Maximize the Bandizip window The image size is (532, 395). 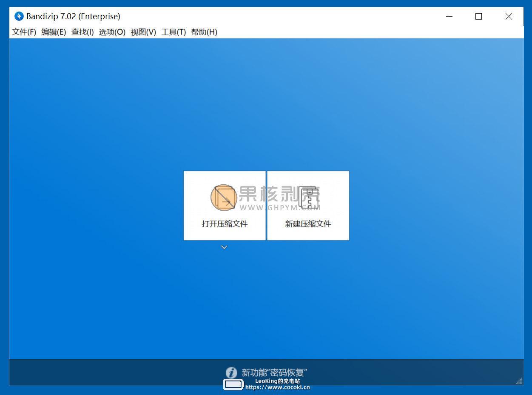click(x=479, y=16)
